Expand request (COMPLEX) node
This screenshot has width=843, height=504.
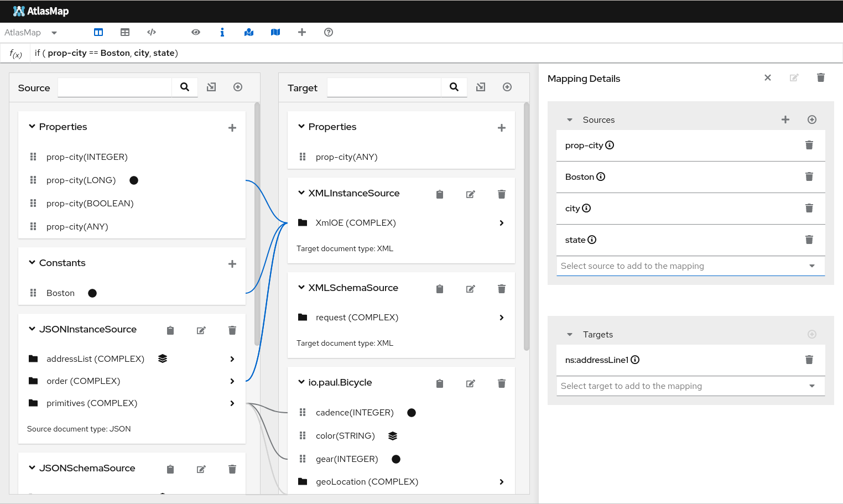coord(502,318)
